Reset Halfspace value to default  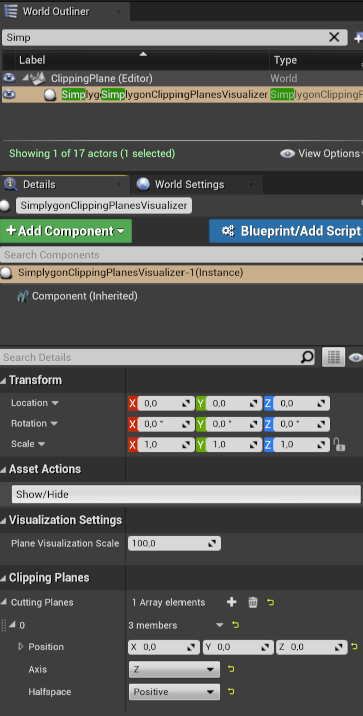tap(231, 691)
